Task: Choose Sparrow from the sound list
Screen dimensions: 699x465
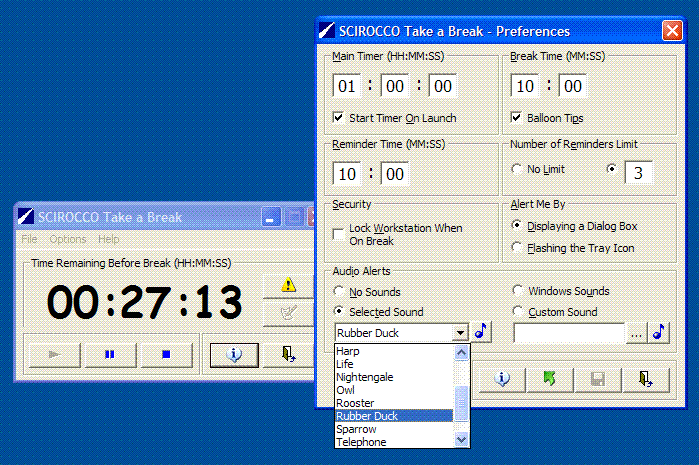Action: click(x=394, y=429)
